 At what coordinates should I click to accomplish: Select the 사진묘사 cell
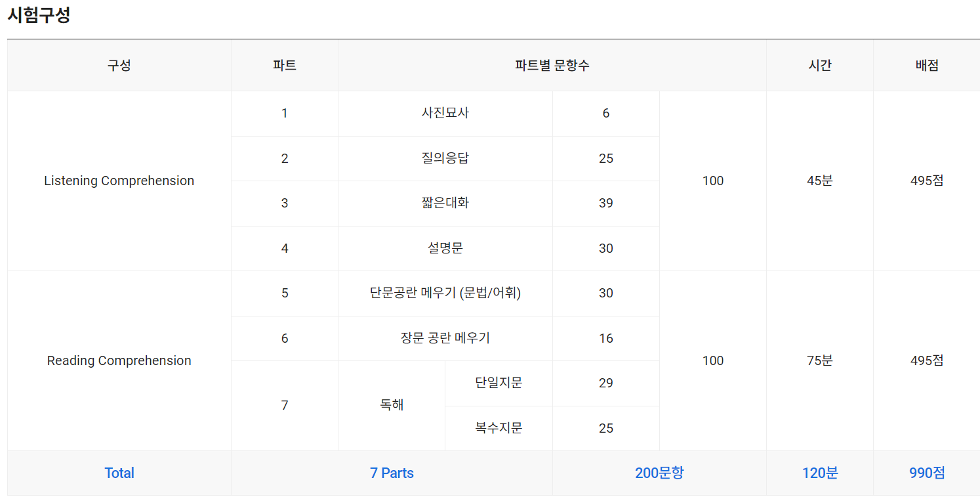[x=445, y=114]
